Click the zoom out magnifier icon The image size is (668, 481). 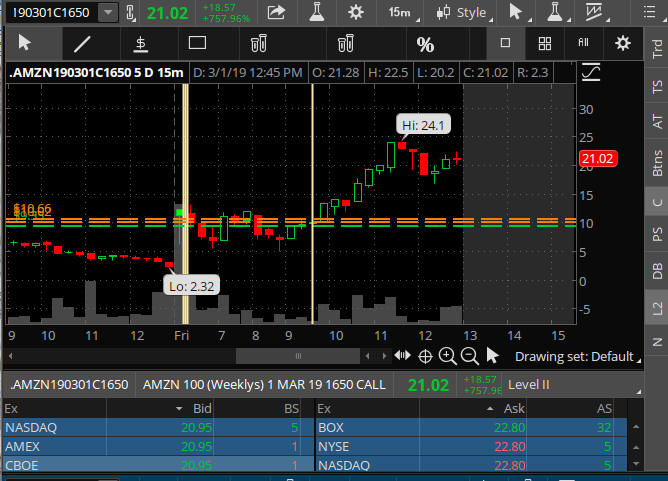(469, 355)
